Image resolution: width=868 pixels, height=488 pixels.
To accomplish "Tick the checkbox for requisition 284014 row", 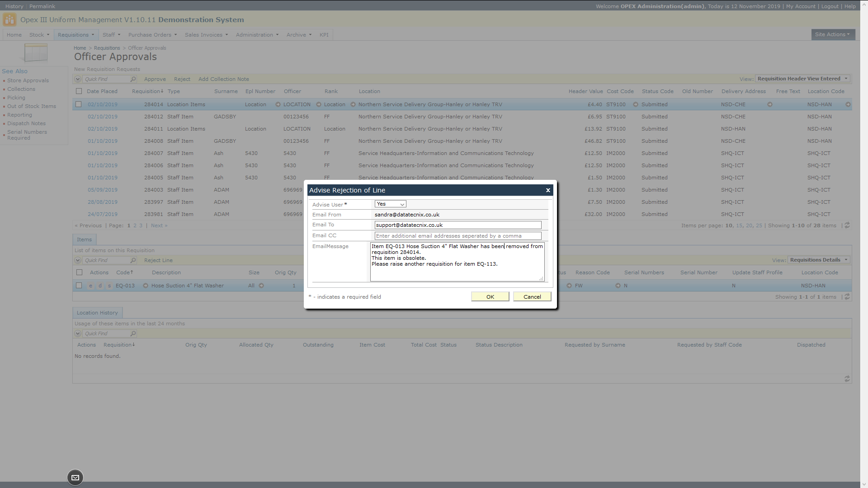I will click(79, 104).
